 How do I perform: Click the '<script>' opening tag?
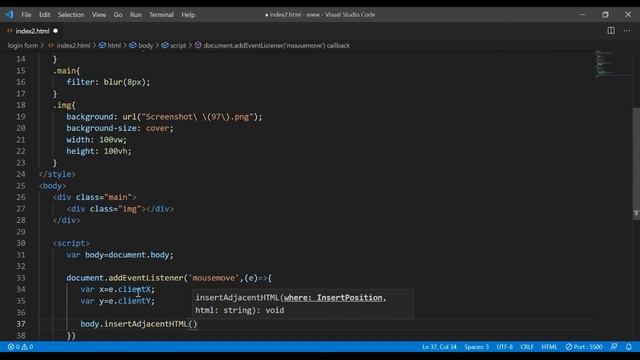[x=71, y=243]
